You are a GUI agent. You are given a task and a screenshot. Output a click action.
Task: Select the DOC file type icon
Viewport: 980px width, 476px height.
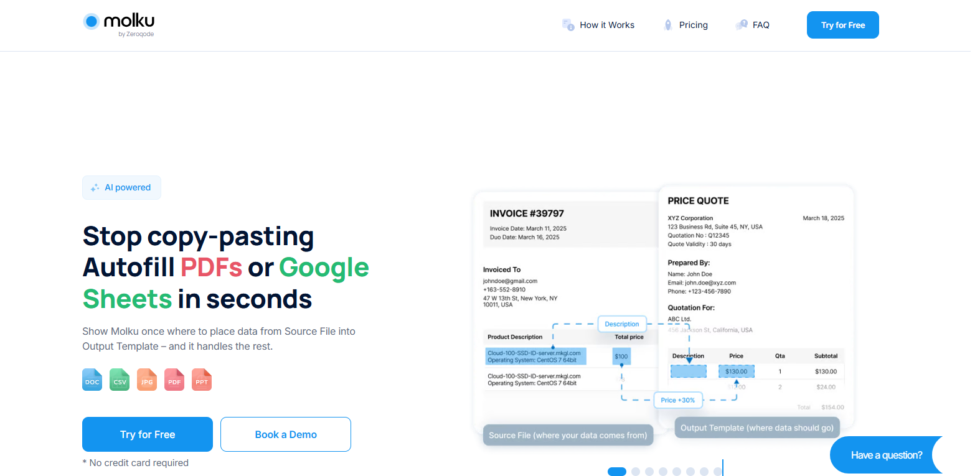[x=92, y=380]
